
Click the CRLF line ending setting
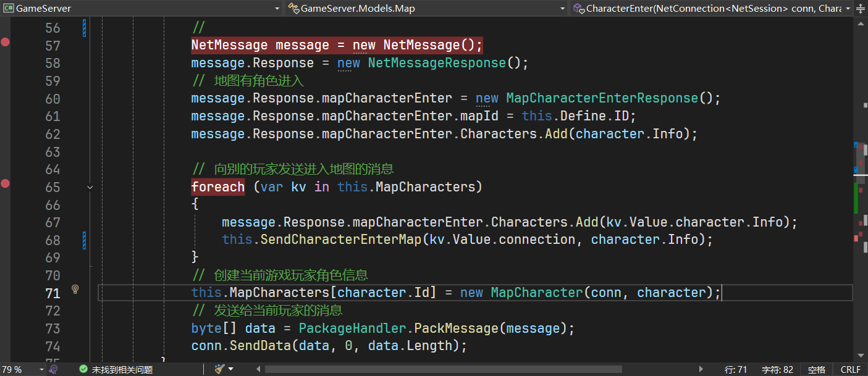coord(850,369)
